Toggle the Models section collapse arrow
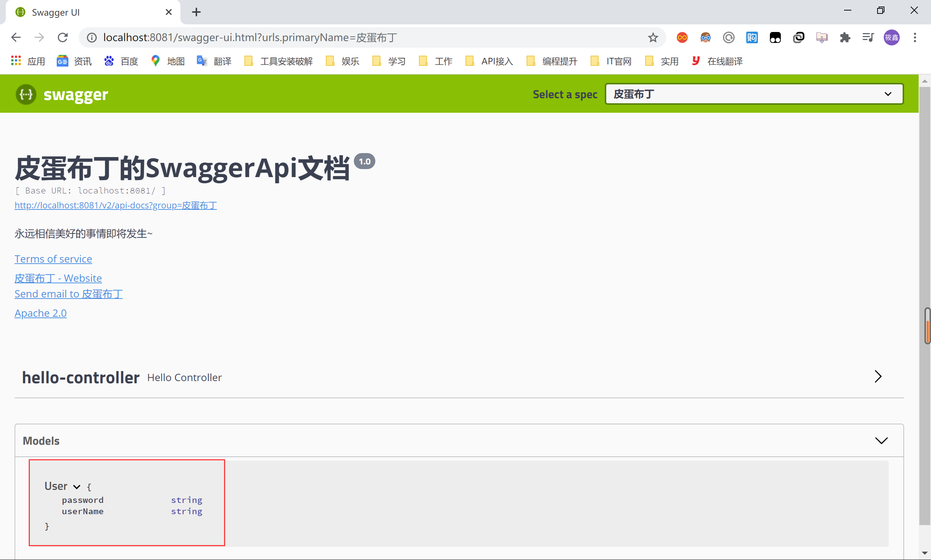Image resolution: width=931 pixels, height=560 pixels. [881, 441]
